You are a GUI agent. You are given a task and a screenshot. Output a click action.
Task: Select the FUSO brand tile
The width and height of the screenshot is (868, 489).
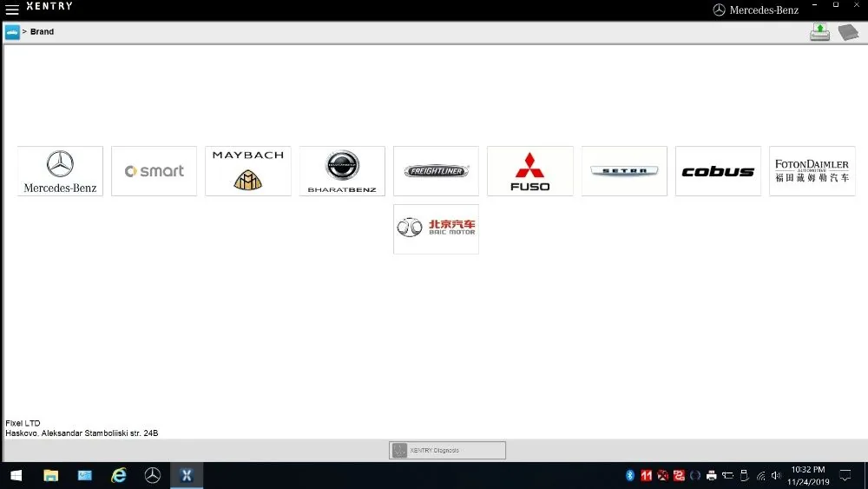[x=529, y=171]
